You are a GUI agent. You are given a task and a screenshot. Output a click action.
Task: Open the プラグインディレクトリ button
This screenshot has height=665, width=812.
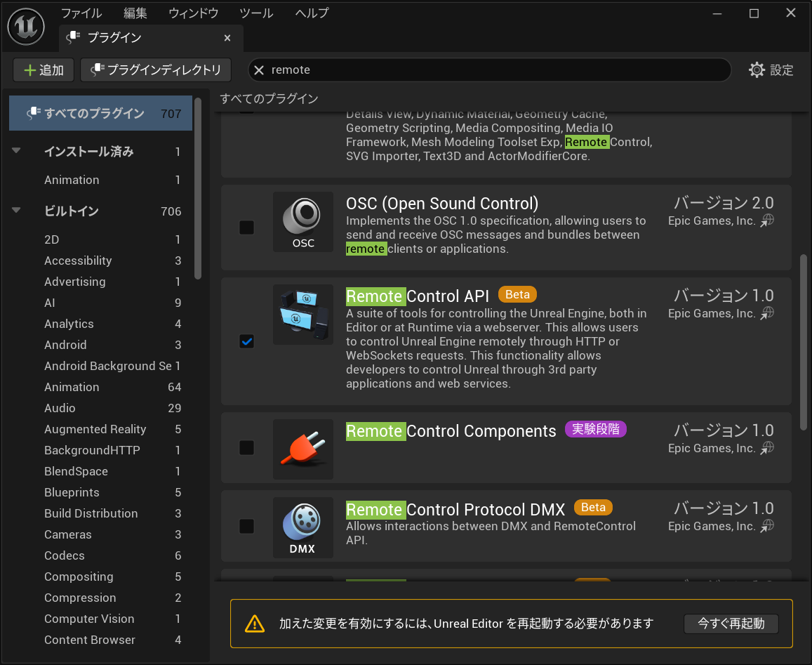point(156,70)
